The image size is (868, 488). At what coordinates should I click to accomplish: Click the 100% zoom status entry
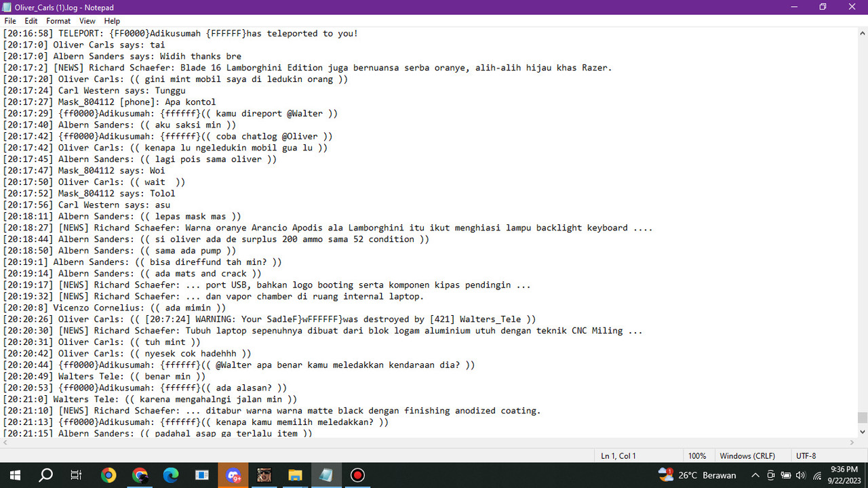point(697,456)
